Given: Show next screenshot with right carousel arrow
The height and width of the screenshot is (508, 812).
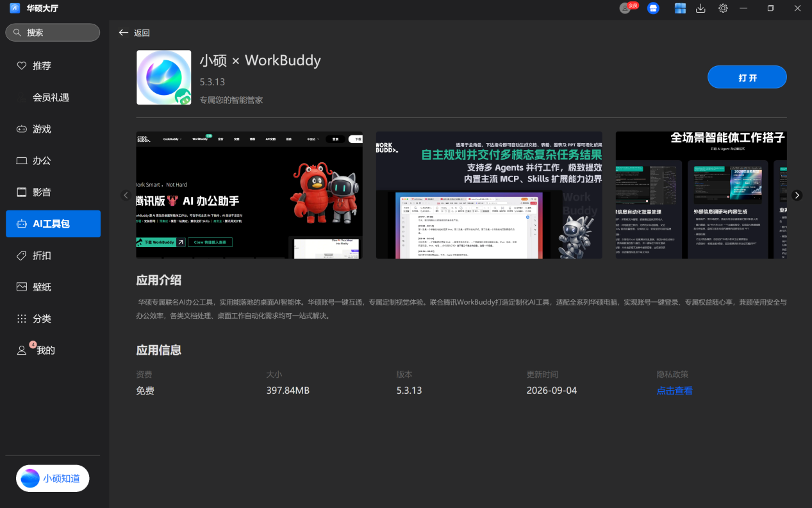Looking at the screenshot, I should 797,195.
